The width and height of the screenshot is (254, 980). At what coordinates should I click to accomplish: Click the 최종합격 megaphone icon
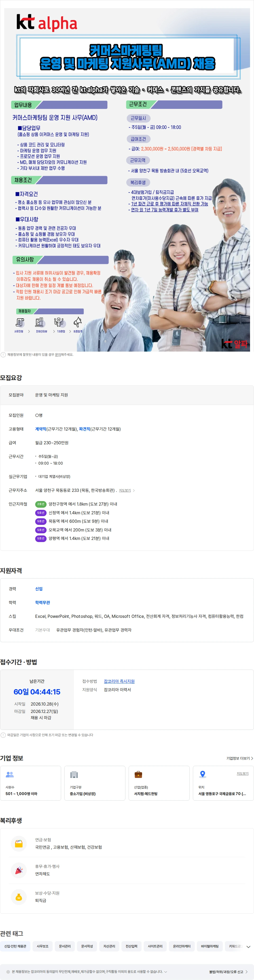tap(78, 322)
